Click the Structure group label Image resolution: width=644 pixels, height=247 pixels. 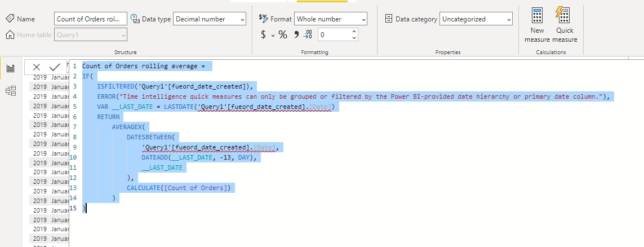pyautogui.click(x=126, y=52)
